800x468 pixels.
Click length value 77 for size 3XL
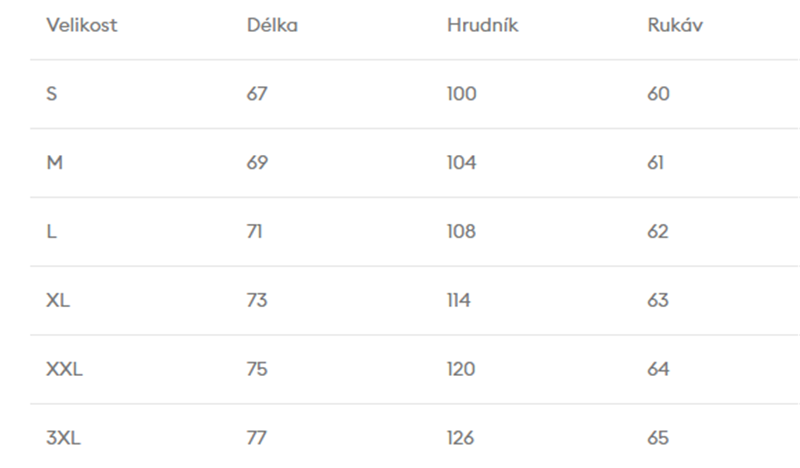pyautogui.click(x=258, y=438)
